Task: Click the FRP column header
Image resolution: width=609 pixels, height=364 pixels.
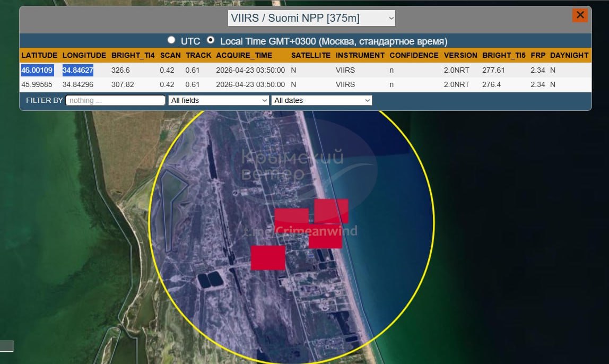Action: (x=538, y=55)
